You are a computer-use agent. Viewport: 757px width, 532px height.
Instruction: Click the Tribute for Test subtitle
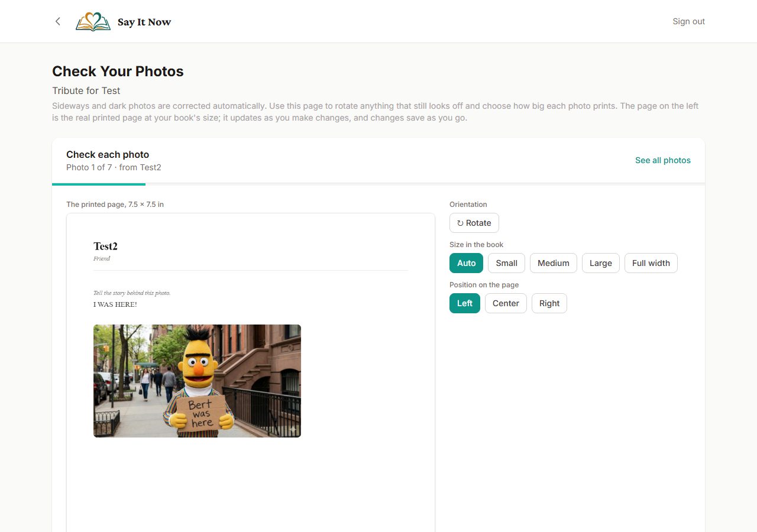[86, 90]
